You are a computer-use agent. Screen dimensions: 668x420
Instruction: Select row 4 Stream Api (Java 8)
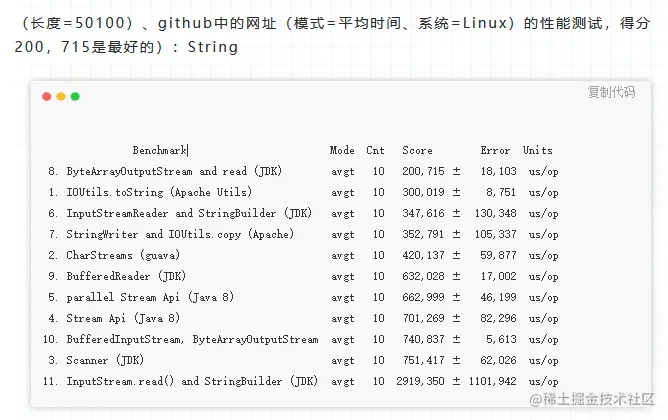click(x=303, y=318)
